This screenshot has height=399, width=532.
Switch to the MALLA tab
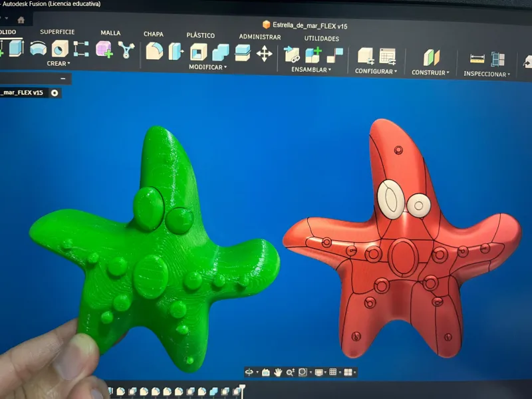point(110,33)
